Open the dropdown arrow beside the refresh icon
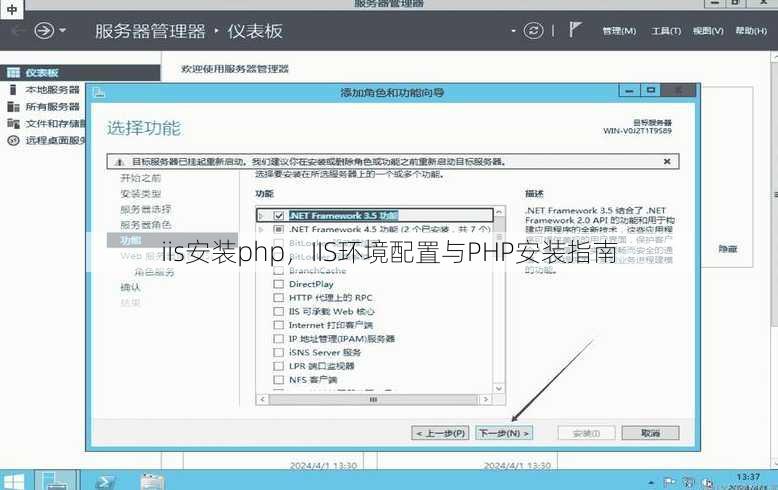Screen dimensions: 778x490 click(514, 31)
